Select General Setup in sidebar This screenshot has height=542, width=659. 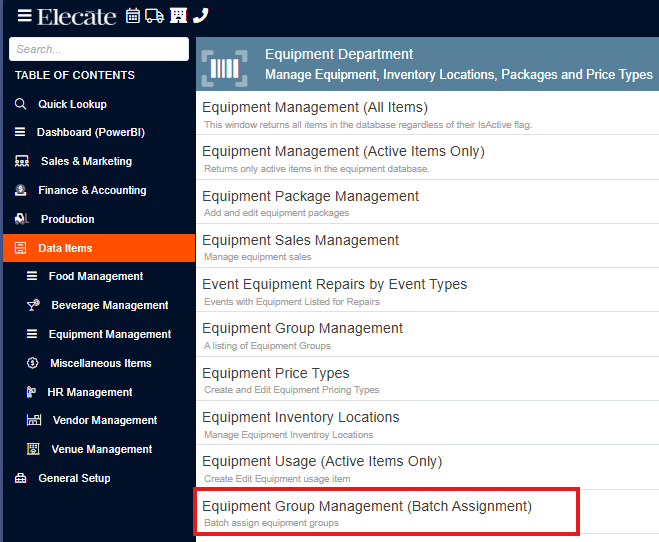click(x=99, y=478)
